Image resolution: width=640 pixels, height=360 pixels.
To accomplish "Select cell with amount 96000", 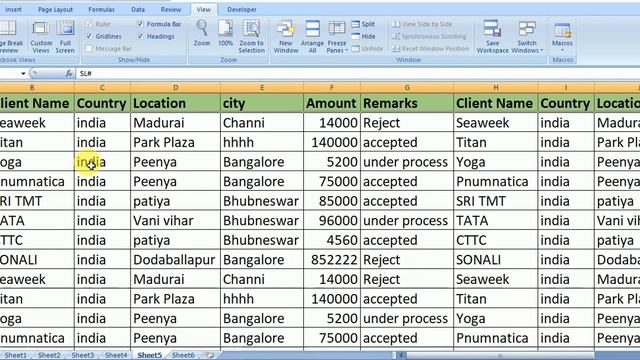I will coord(332,221).
